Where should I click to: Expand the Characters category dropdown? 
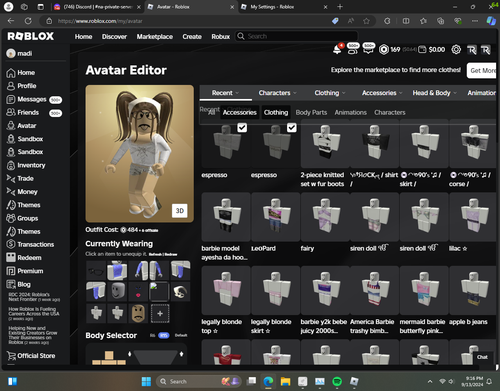277,93
